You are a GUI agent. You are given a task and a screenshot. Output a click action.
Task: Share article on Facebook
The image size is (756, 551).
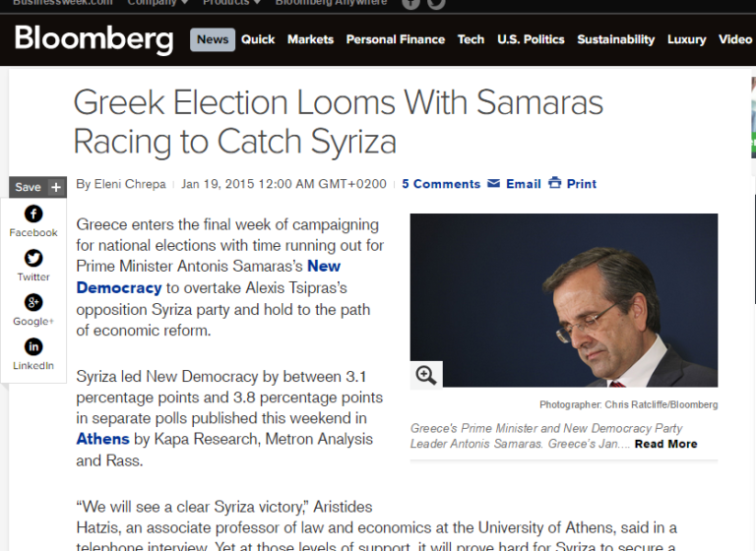(33, 214)
